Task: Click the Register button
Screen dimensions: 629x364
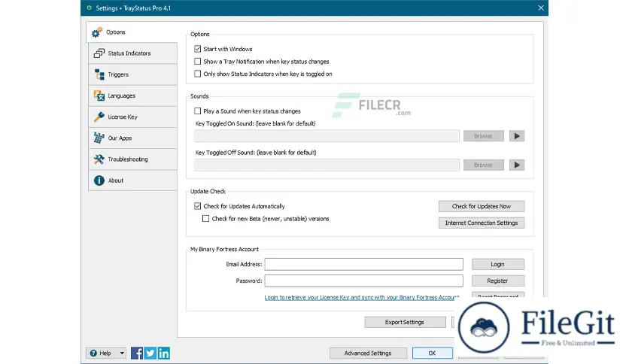Action: pyautogui.click(x=498, y=281)
